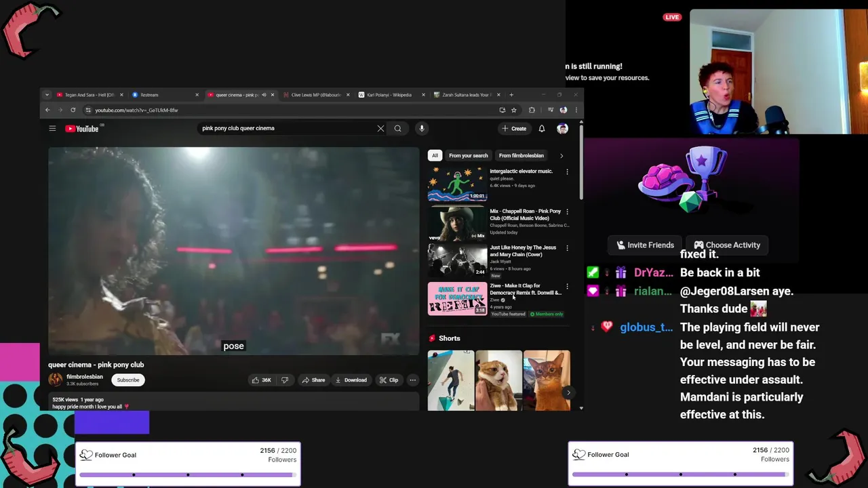Viewport: 868px width, 488px height.
Task: Open the Abyssinian cat Short
Action: [547, 380]
